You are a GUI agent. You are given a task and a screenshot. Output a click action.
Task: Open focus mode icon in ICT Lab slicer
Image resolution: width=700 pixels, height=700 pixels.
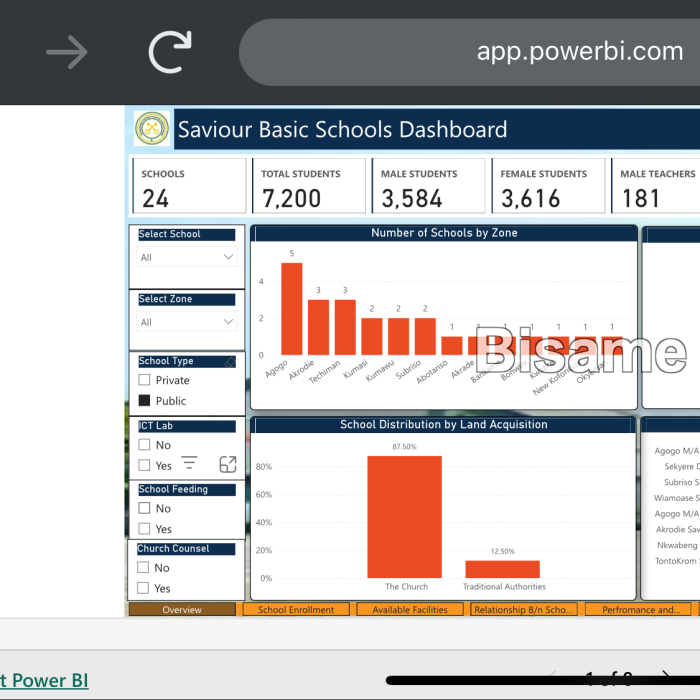[x=228, y=464]
